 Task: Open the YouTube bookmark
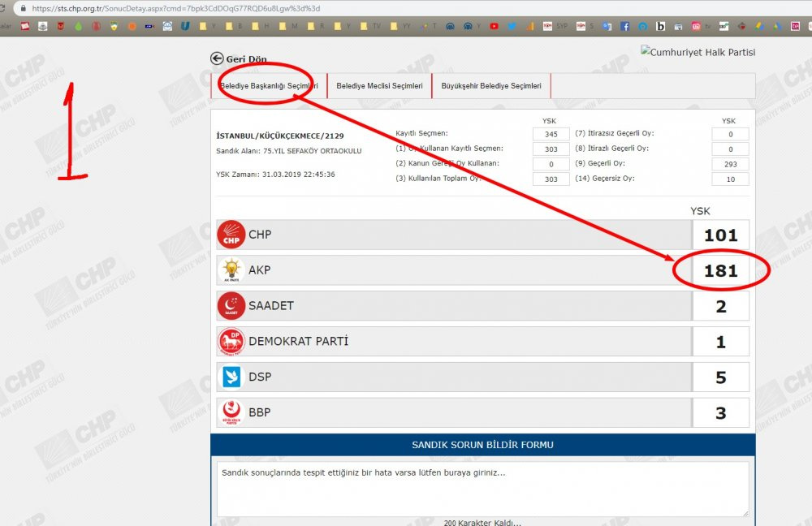[x=494, y=26]
